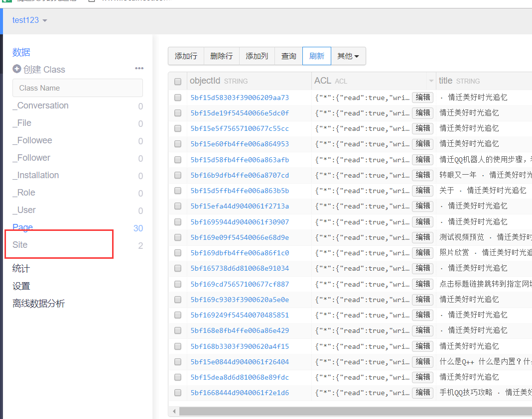The height and width of the screenshot is (419, 532).
Task: Click the 添加行 button
Action: (186, 56)
